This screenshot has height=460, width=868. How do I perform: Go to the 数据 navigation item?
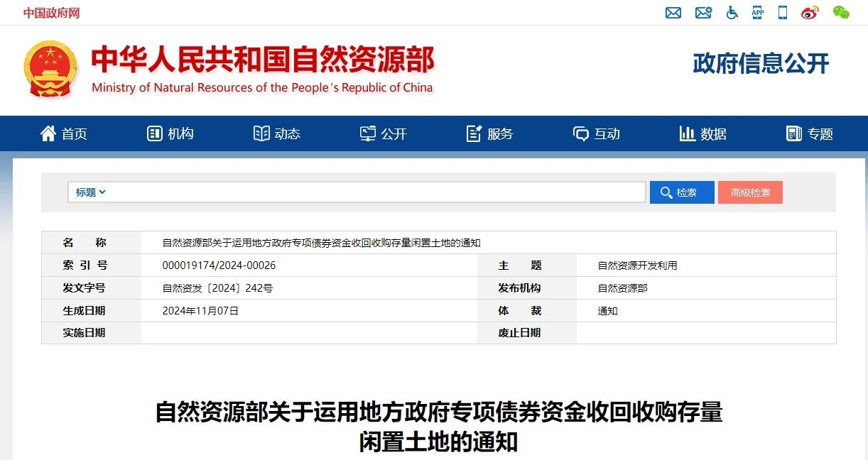click(703, 133)
